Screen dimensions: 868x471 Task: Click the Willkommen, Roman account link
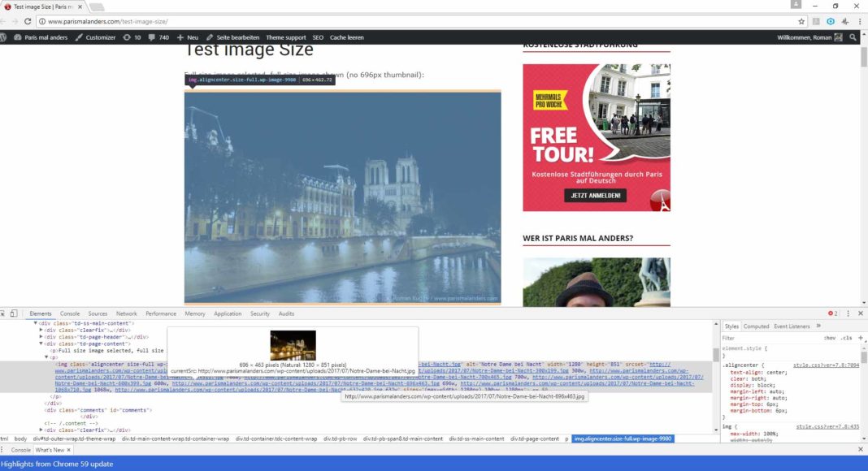click(x=809, y=37)
